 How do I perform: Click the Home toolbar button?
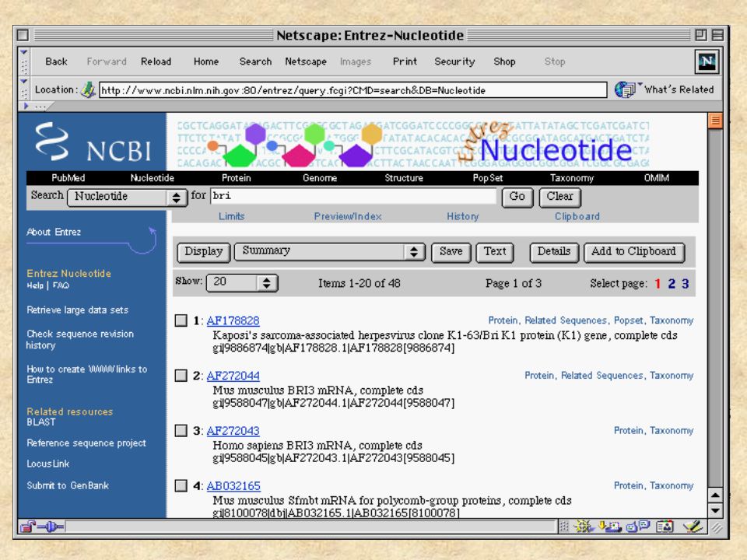coord(205,61)
